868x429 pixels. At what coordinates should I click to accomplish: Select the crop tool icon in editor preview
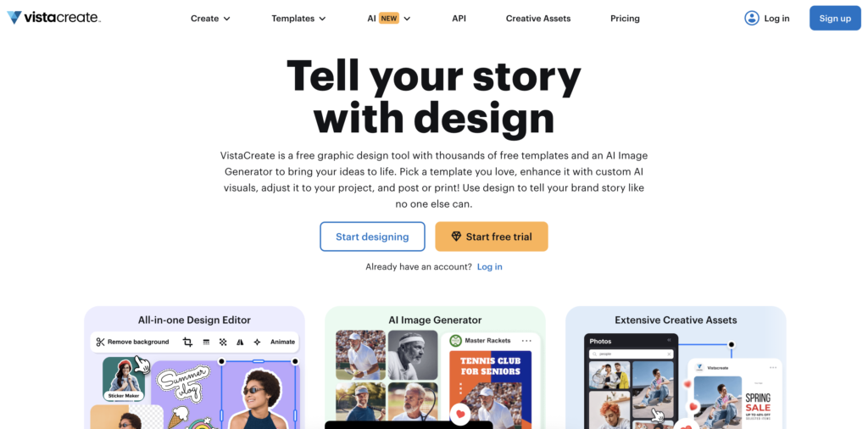187,342
